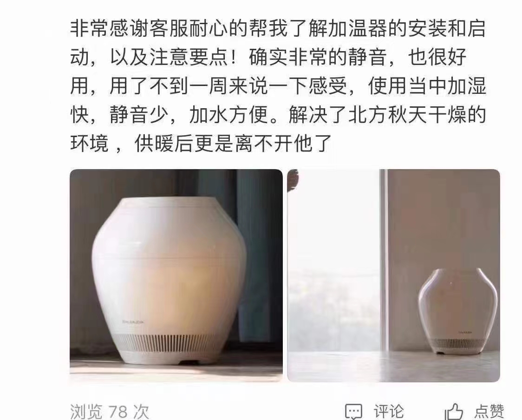Click the last review line 供暖后更是离不开他了
This screenshot has height=420, width=522.
pos(233,144)
